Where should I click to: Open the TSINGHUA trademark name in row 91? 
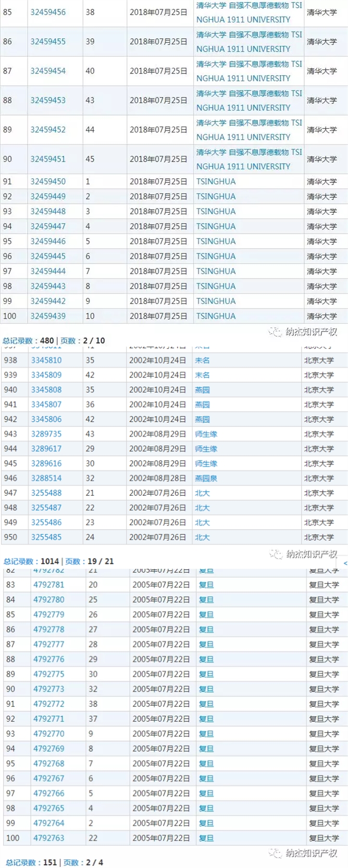[216, 181]
